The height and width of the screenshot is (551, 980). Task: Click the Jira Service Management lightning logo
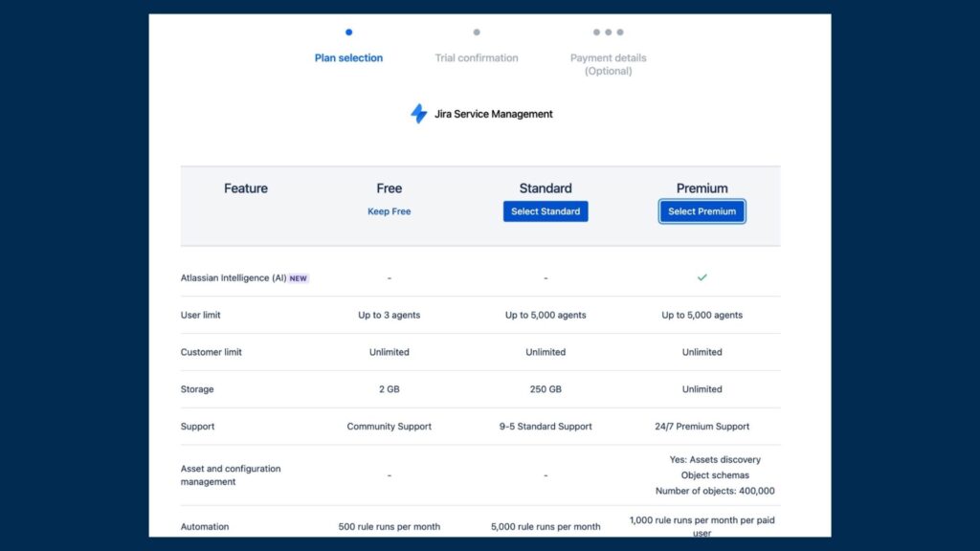418,114
